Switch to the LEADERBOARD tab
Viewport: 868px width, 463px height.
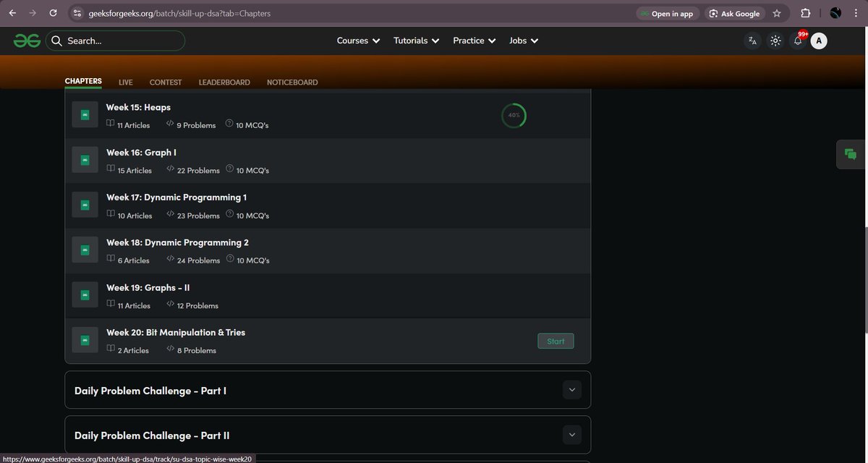[x=224, y=82]
